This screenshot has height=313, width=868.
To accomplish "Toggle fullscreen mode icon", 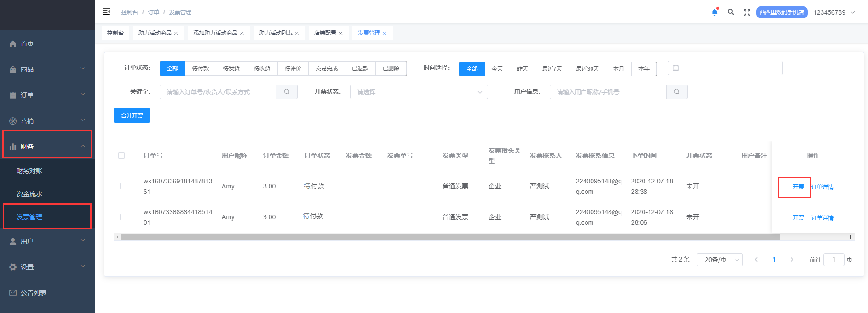I will coord(747,12).
